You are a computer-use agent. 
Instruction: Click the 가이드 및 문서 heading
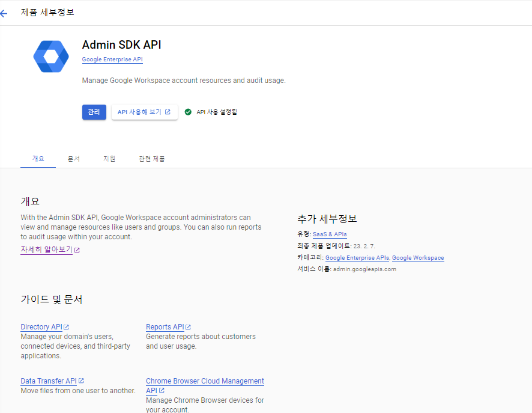52,299
